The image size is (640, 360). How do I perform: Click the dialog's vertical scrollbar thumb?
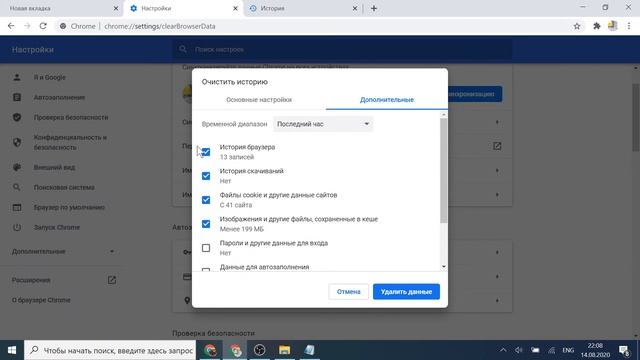click(444, 171)
